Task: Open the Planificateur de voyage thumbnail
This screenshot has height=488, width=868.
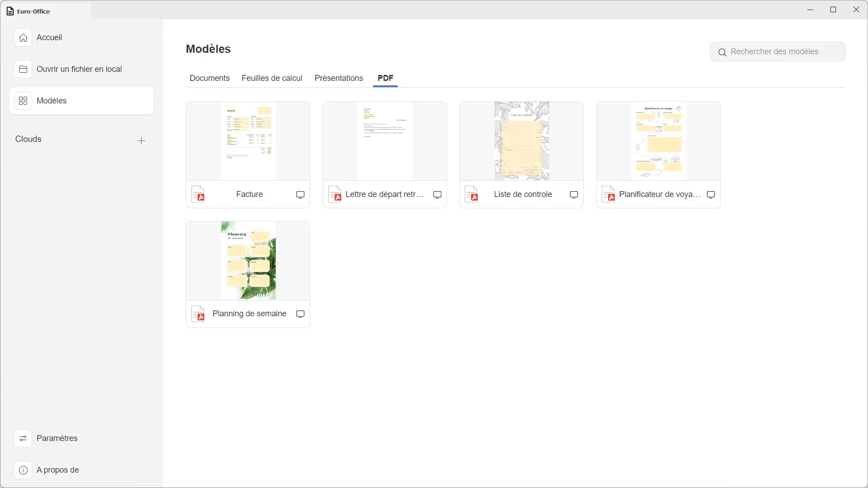Action: click(x=658, y=141)
